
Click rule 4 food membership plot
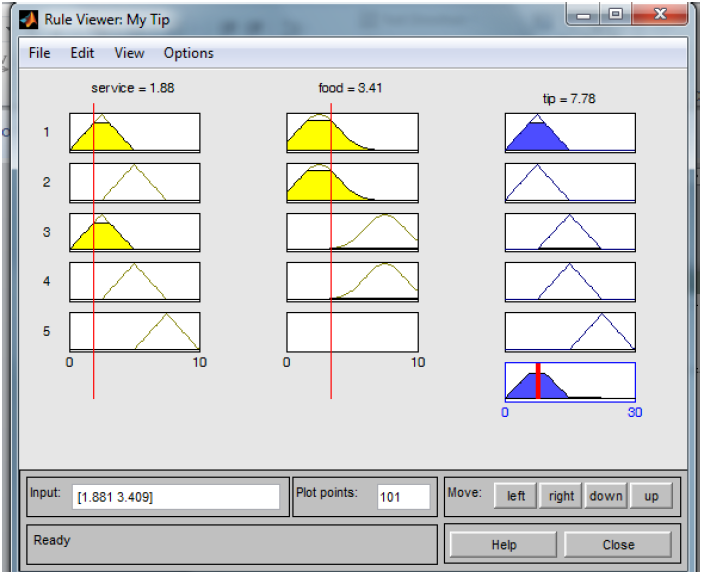click(352, 282)
